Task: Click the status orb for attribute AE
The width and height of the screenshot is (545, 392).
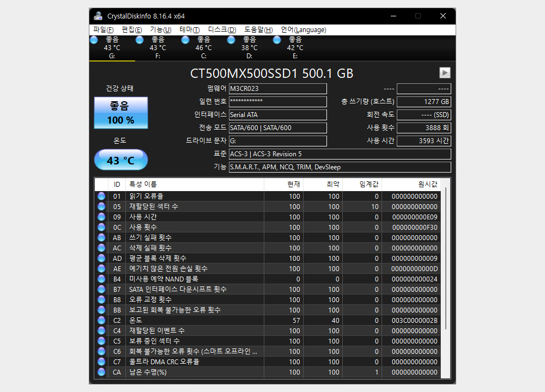Action: [x=101, y=269]
